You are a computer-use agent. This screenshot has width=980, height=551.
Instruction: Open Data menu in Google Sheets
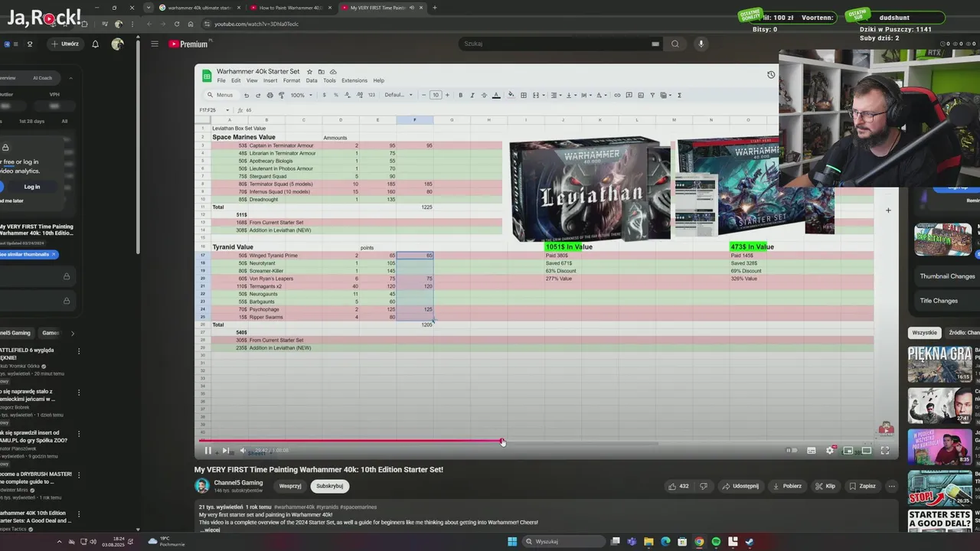point(312,80)
